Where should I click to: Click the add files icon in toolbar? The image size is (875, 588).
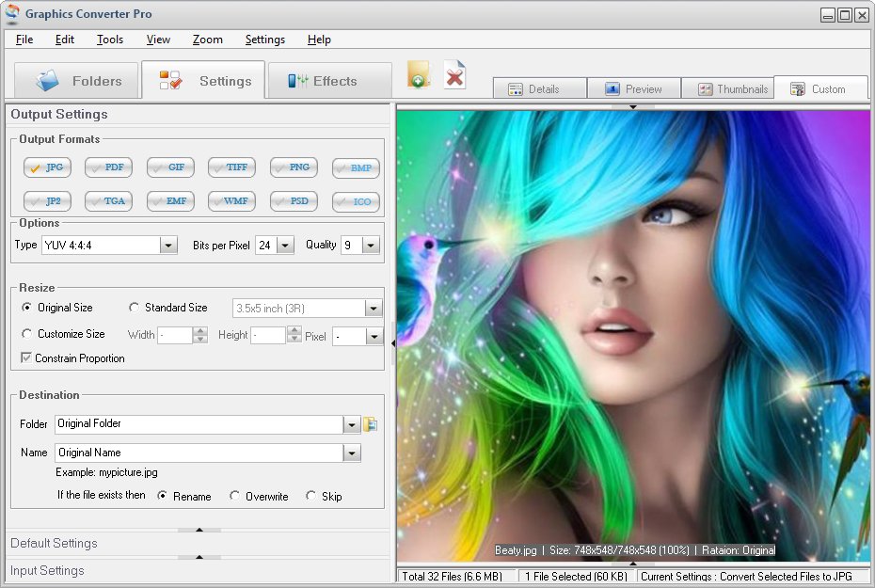(419, 75)
